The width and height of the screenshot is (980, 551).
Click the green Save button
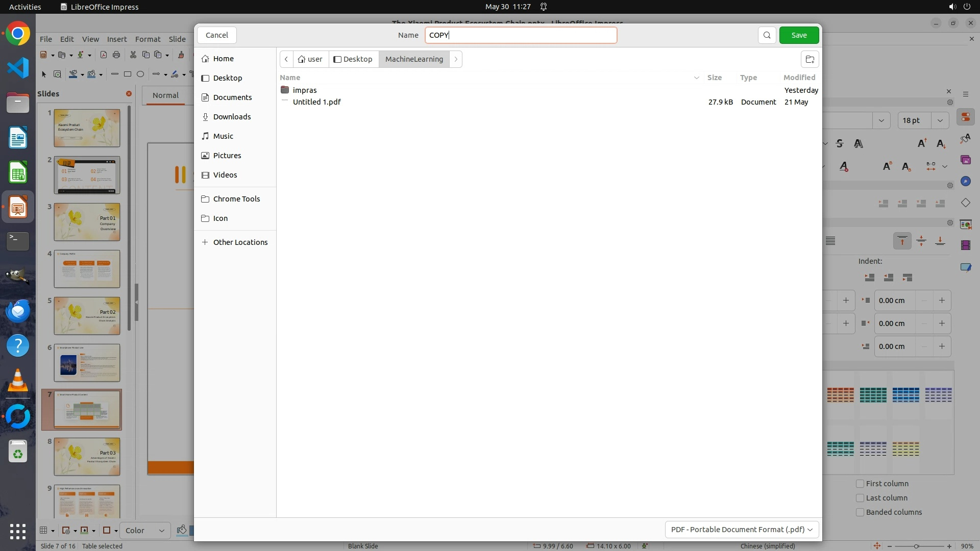pos(799,35)
